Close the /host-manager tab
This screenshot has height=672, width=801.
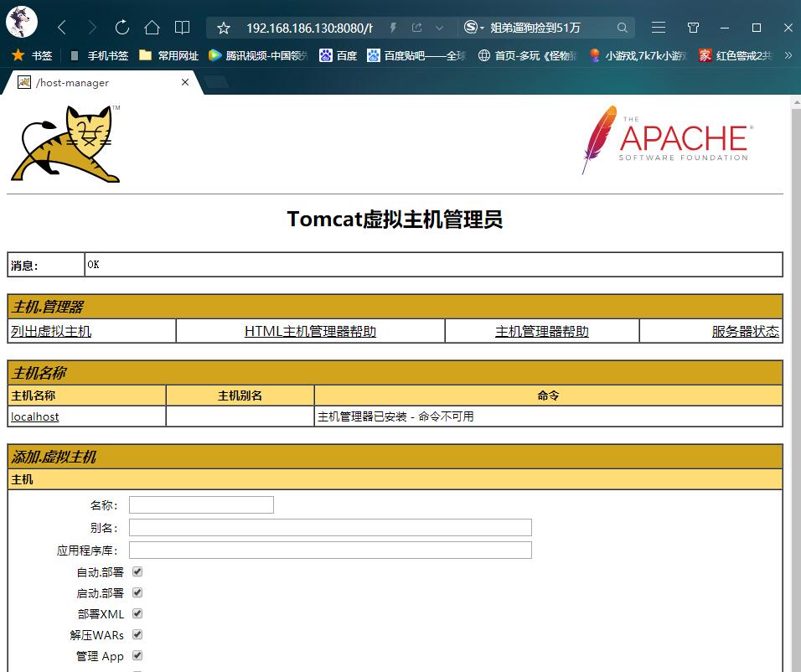coord(185,82)
